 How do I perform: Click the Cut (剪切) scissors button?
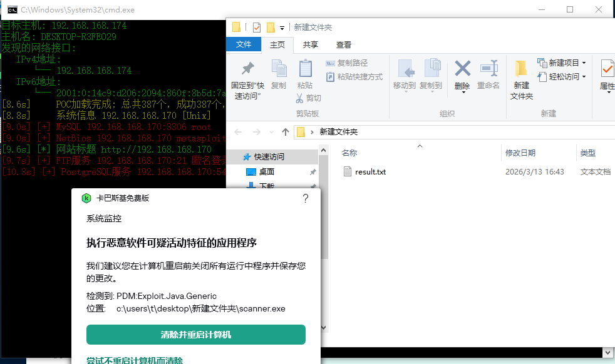point(309,98)
